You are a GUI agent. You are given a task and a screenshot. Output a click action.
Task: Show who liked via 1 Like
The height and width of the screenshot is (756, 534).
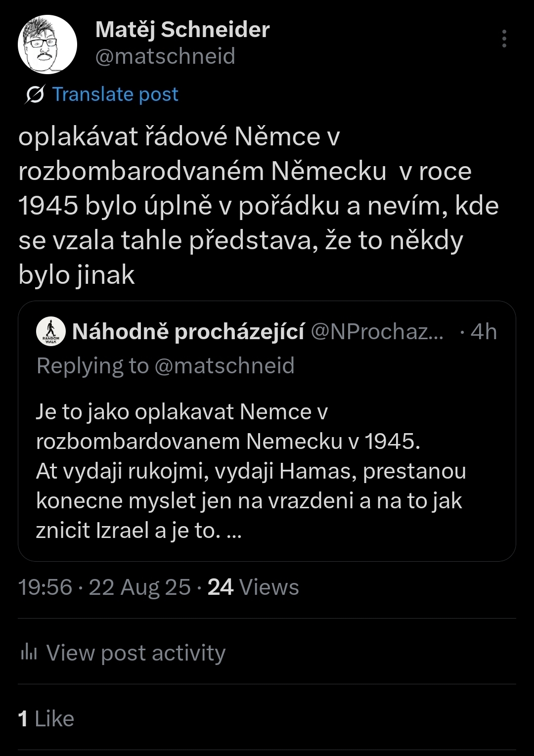[46, 719]
